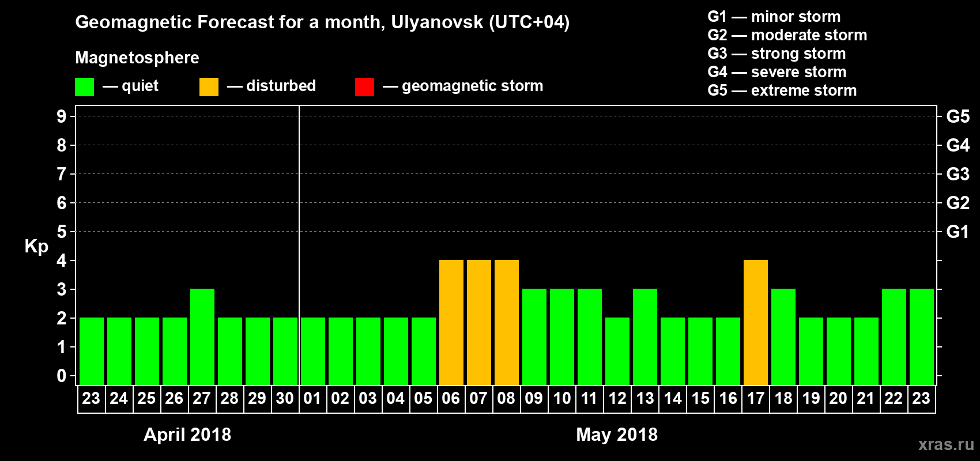Click the G1 label on right axis
This screenshot has width=980, height=461.
coord(958,232)
